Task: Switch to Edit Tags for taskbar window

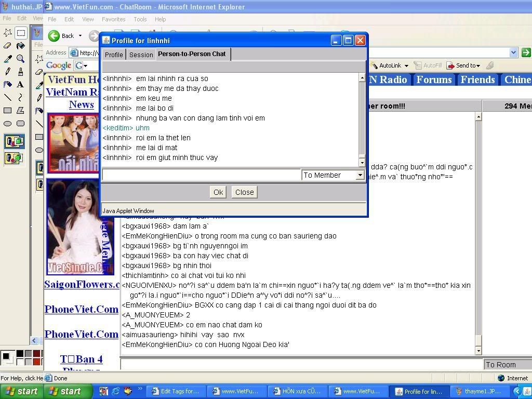Action: point(176,391)
